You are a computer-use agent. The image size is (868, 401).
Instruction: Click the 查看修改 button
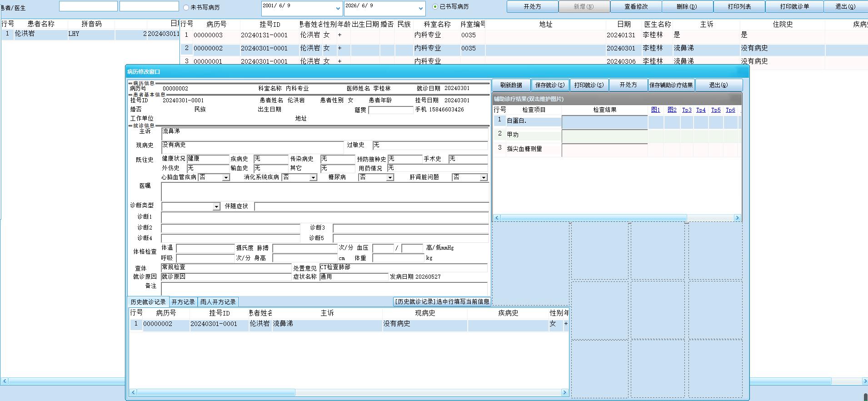tap(636, 7)
